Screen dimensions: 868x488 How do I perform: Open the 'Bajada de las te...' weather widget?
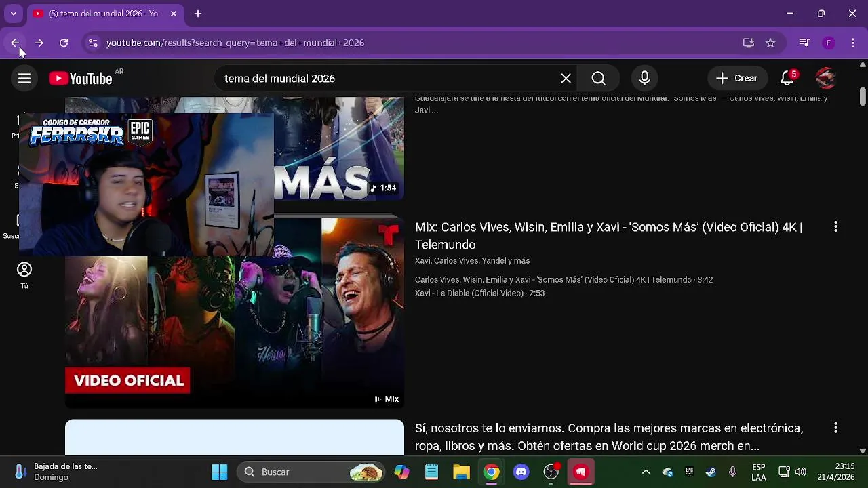tap(57, 472)
